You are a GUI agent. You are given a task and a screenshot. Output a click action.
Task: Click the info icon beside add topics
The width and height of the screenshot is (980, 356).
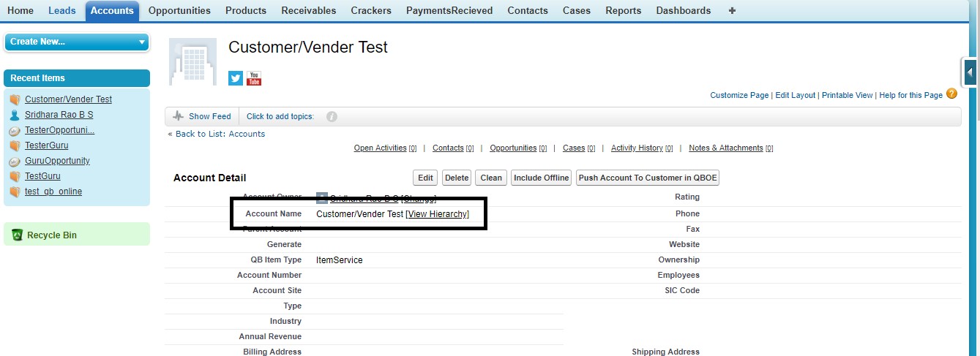332,116
